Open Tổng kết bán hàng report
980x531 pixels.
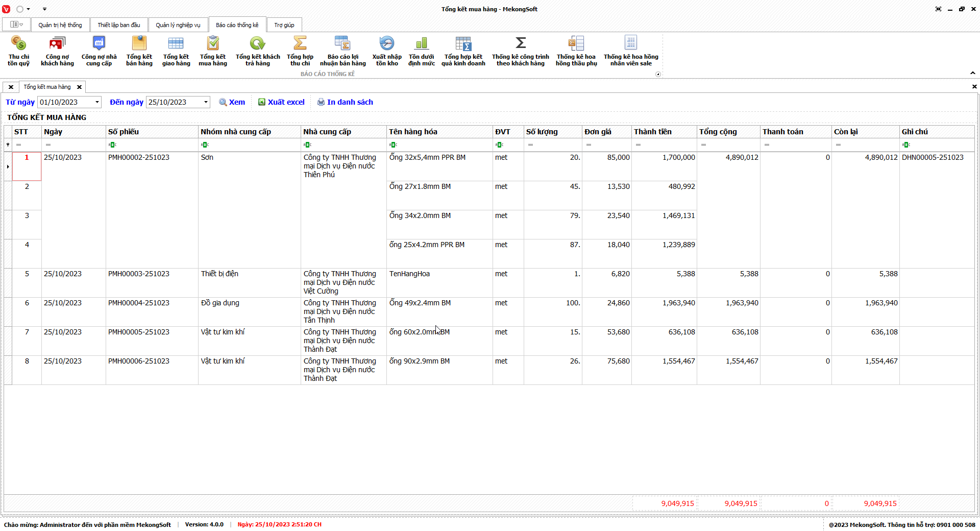[139, 51]
